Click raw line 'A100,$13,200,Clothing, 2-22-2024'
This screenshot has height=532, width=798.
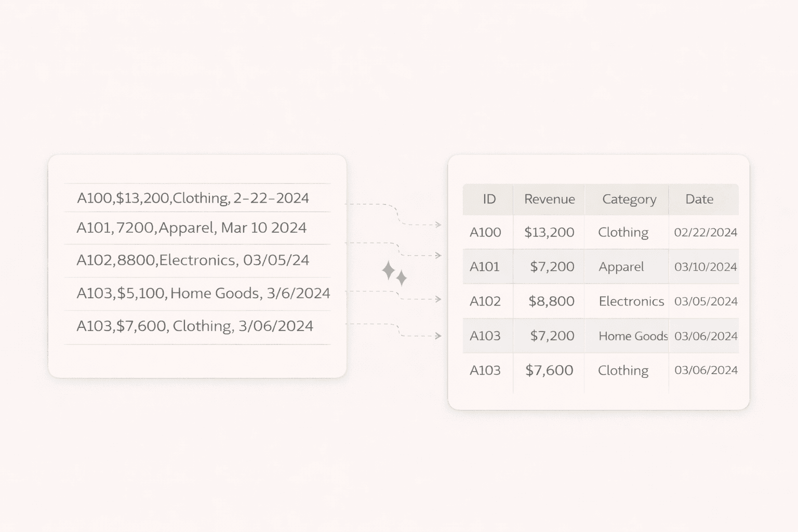[193, 198]
